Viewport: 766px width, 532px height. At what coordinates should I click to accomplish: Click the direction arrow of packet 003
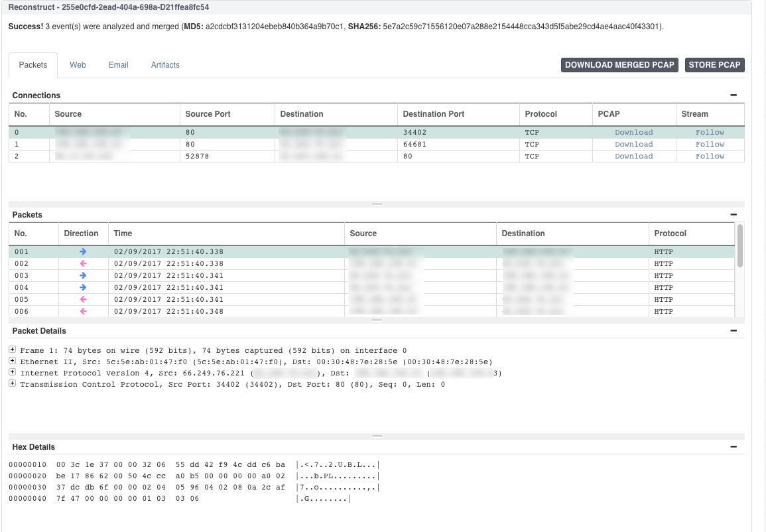(x=83, y=275)
